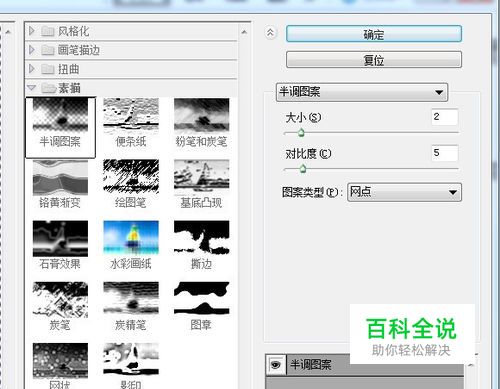
Task: Expand the 画笔描边 filter folder
Action: pyautogui.click(x=32, y=50)
